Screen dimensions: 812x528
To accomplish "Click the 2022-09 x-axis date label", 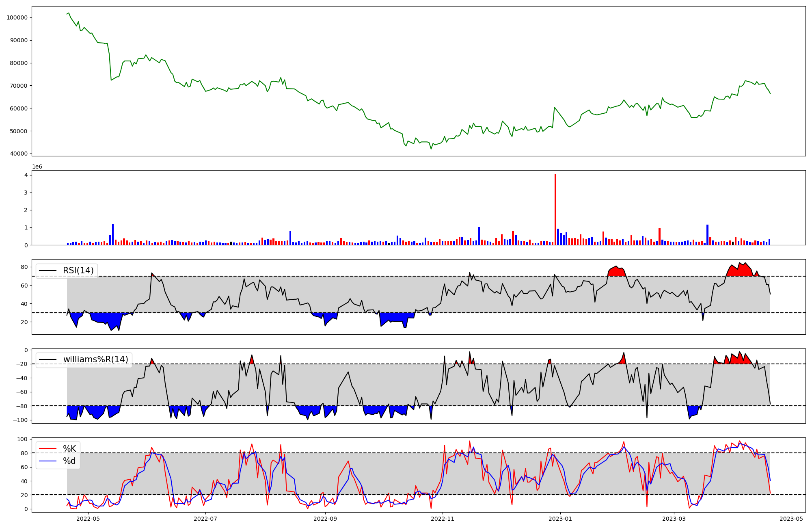I will click(x=325, y=519).
